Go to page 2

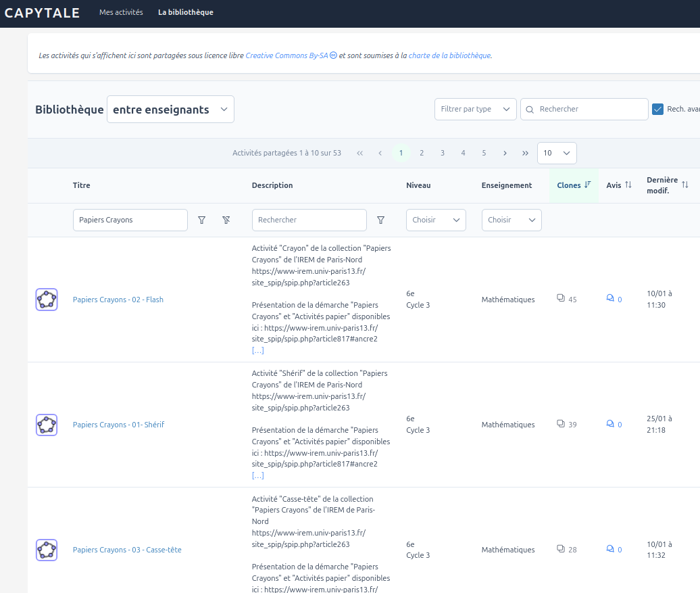(422, 153)
